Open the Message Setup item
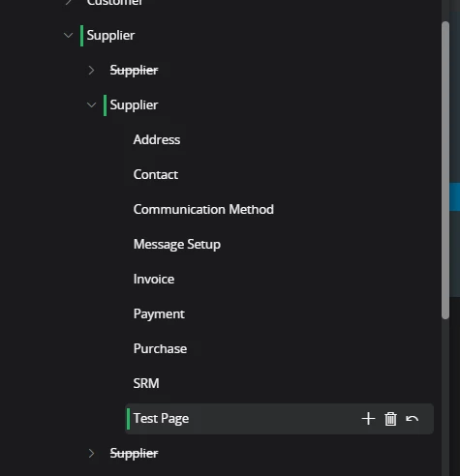Image resolution: width=460 pixels, height=476 pixels. tap(177, 244)
